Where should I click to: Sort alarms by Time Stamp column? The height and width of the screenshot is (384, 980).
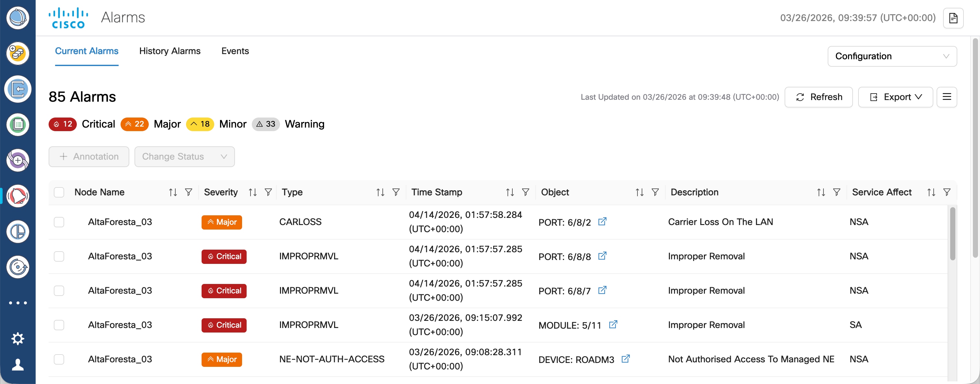coord(510,192)
